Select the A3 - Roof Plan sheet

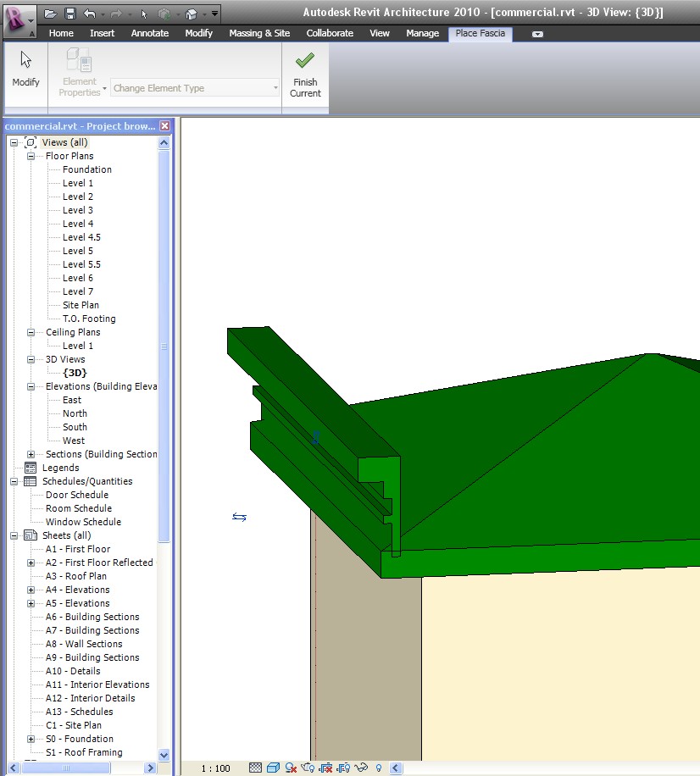point(76,576)
